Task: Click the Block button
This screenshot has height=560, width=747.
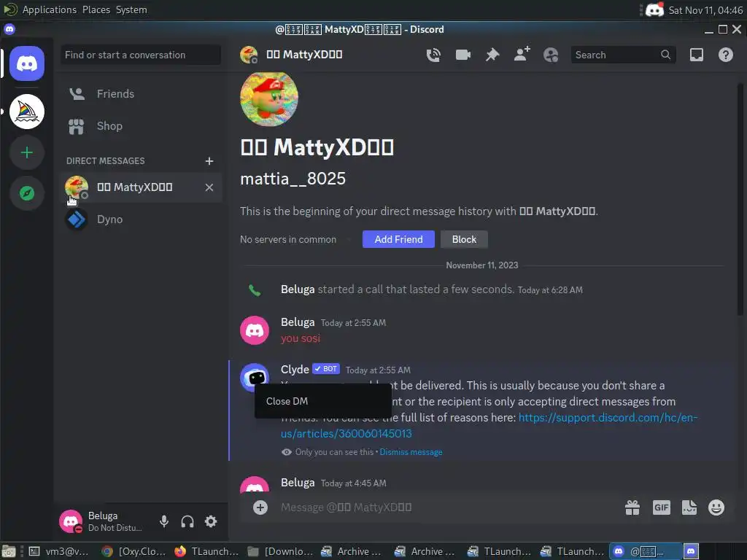Action: point(464,239)
